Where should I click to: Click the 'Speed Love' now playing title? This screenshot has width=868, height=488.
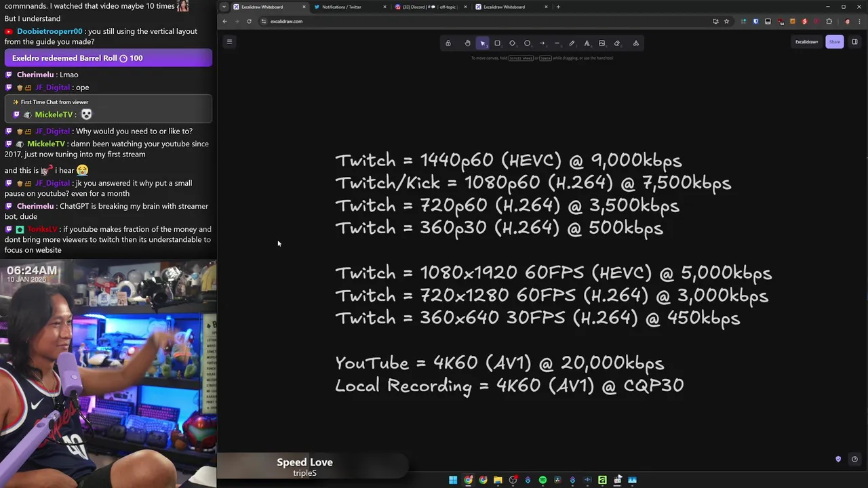(x=304, y=462)
